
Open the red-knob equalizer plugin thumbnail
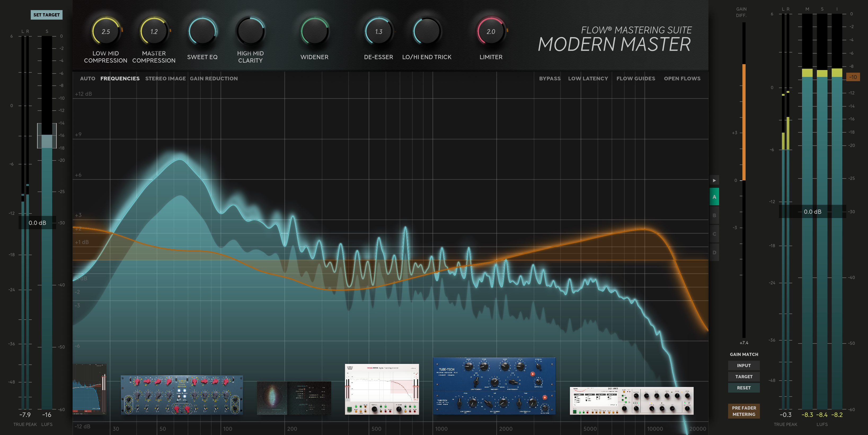point(181,395)
